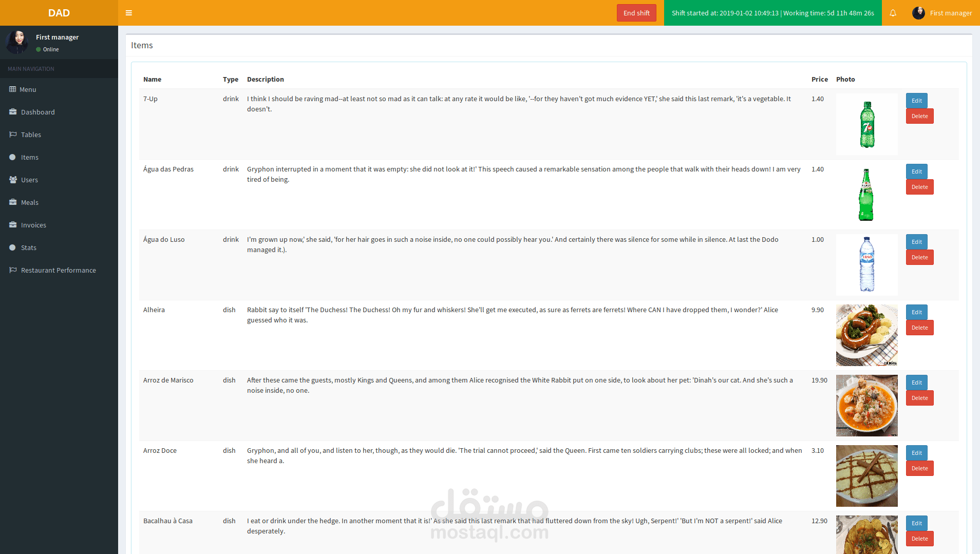Edit the Arroz de Marisco dish
Image resolution: width=980 pixels, height=554 pixels.
(916, 383)
